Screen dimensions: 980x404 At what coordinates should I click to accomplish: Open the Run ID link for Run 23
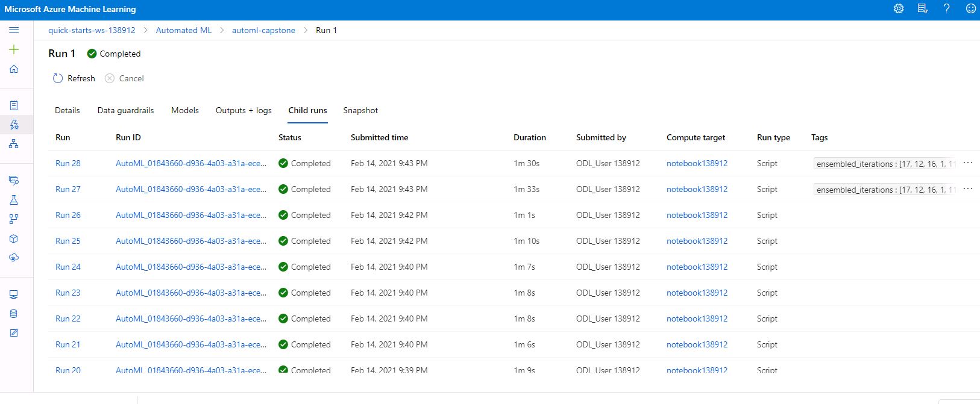(x=191, y=293)
